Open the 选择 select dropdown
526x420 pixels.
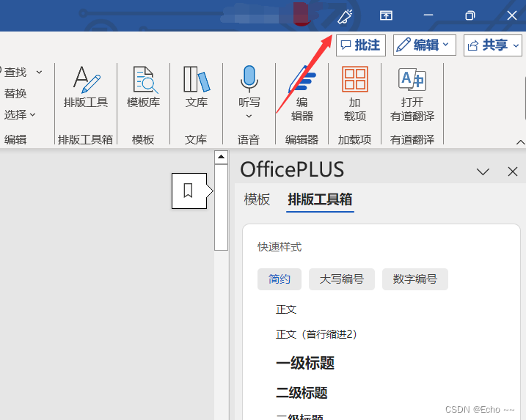point(20,114)
